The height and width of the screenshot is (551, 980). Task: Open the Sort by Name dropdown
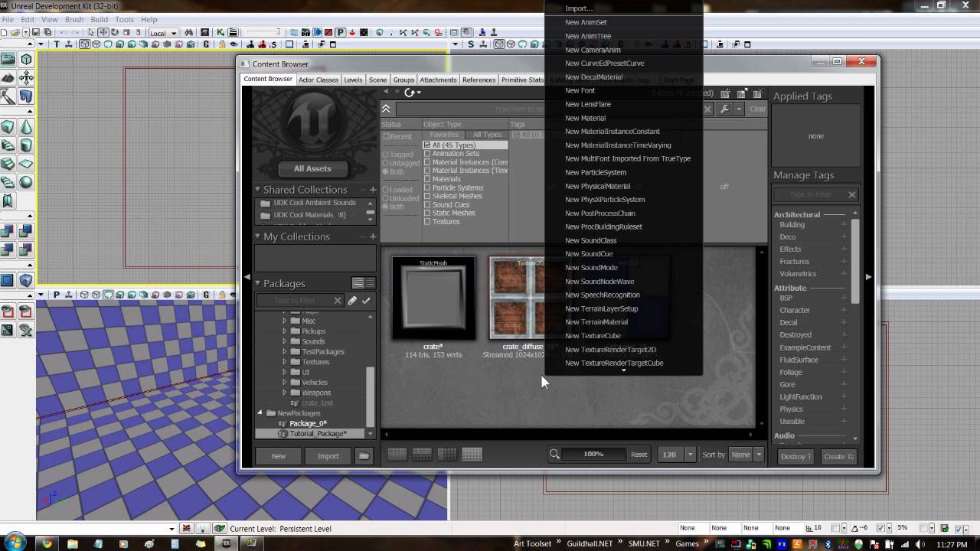746,455
